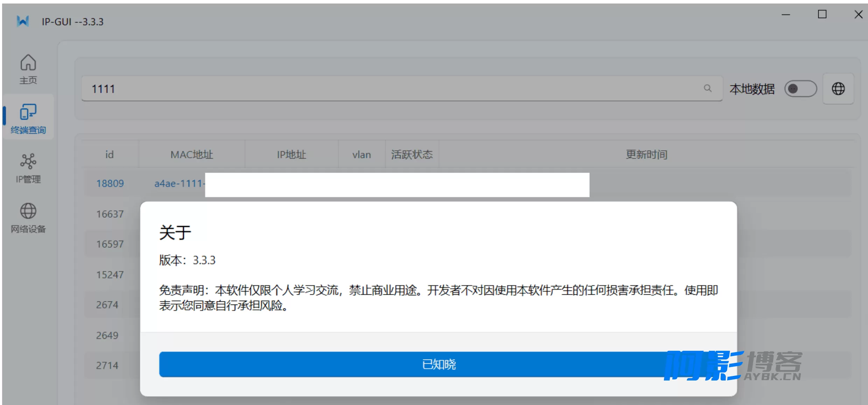Click the 活跃状态 column header

pos(412,154)
